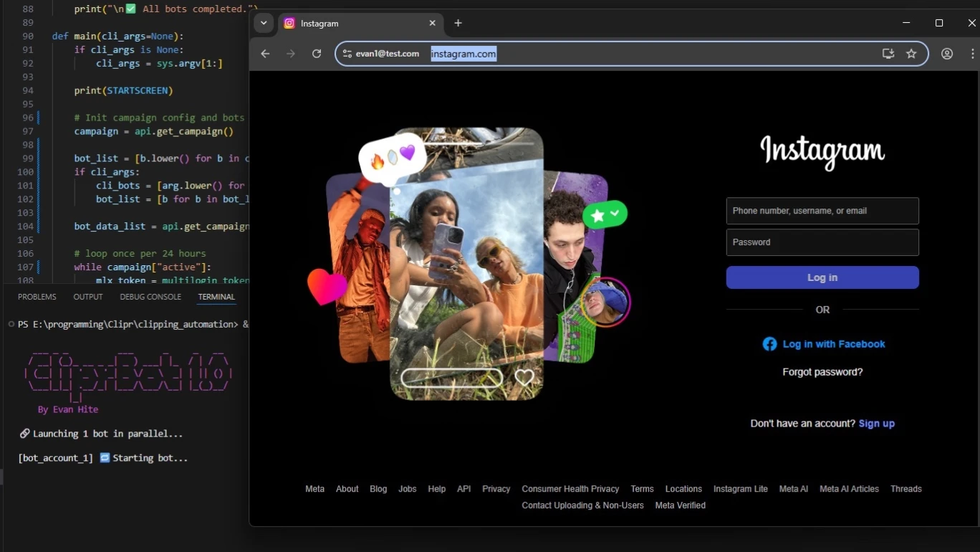
Task: Click the pink heart sticker
Action: tap(327, 285)
